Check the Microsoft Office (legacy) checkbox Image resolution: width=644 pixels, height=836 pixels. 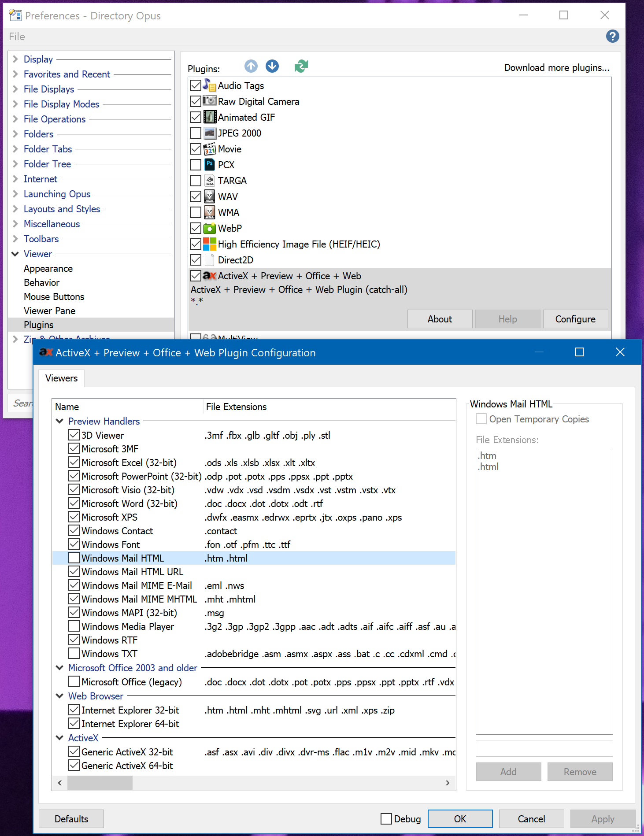pos(74,681)
